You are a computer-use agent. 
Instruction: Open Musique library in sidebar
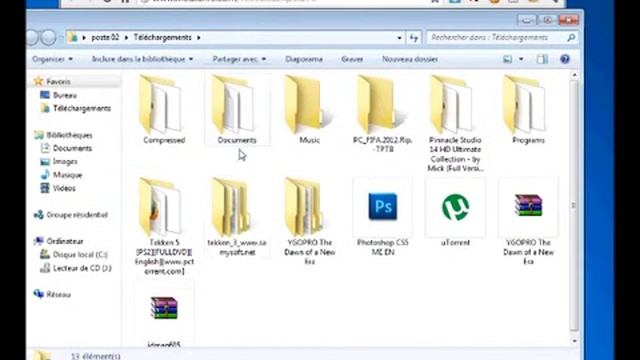[67, 175]
